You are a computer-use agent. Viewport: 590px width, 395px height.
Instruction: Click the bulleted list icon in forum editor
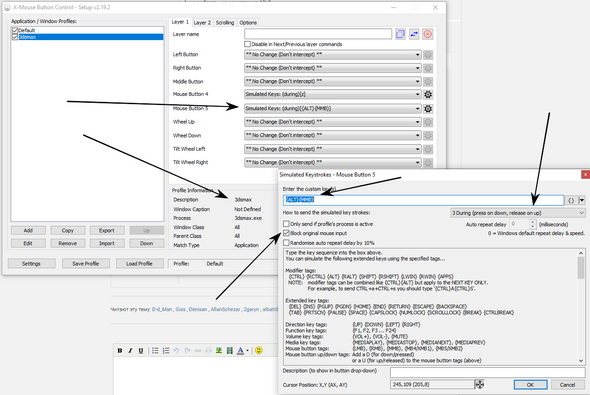point(155,351)
